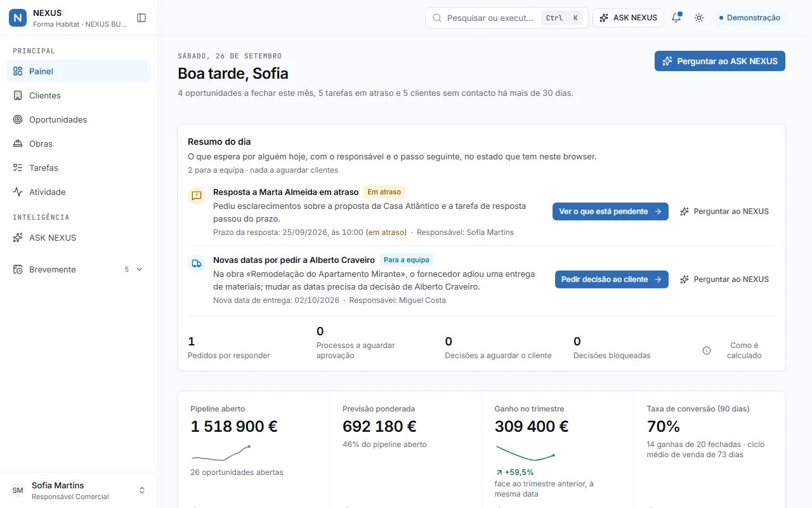The image size is (812, 508).
Task: Ask NEXUS about Marta Almeida response
Action: (724, 211)
